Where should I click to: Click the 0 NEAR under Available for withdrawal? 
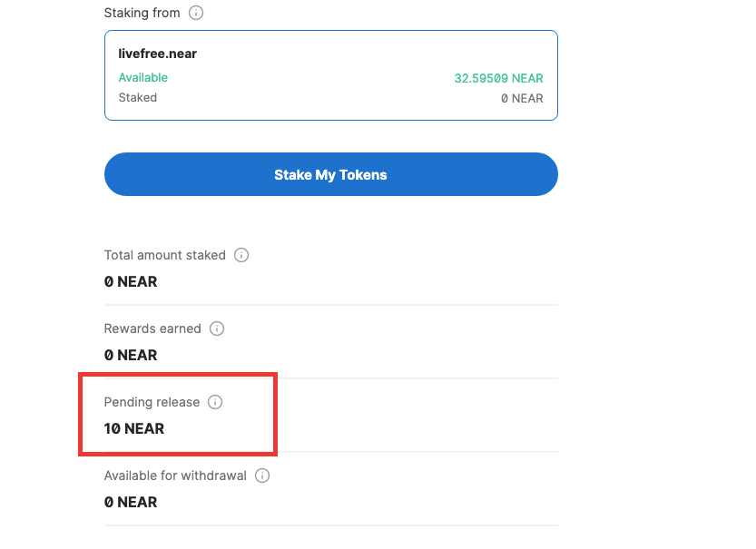coord(131,502)
